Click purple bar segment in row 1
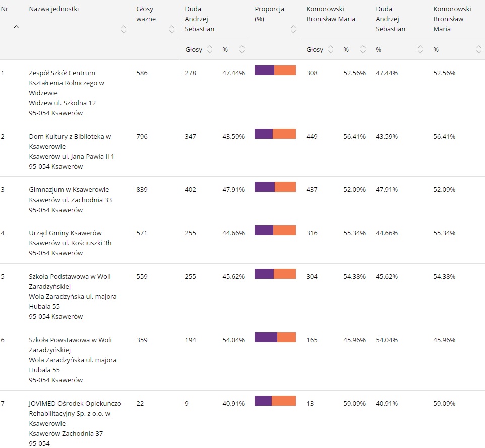Viewport: 485px width, 448px height. click(x=264, y=70)
